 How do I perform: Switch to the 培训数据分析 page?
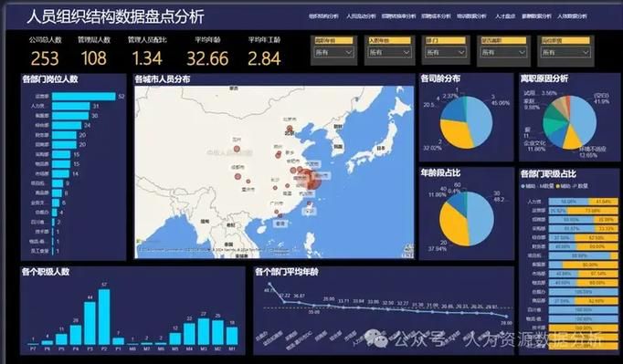(x=471, y=16)
